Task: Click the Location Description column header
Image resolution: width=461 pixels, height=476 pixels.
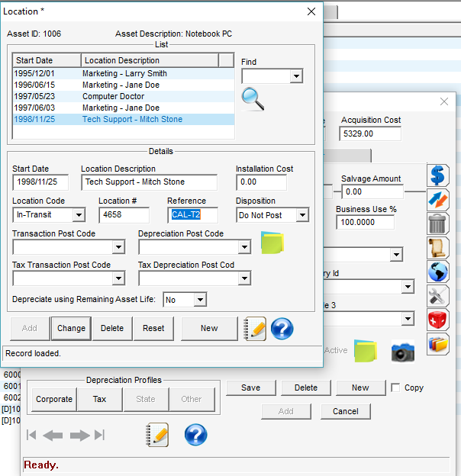Action: point(150,60)
